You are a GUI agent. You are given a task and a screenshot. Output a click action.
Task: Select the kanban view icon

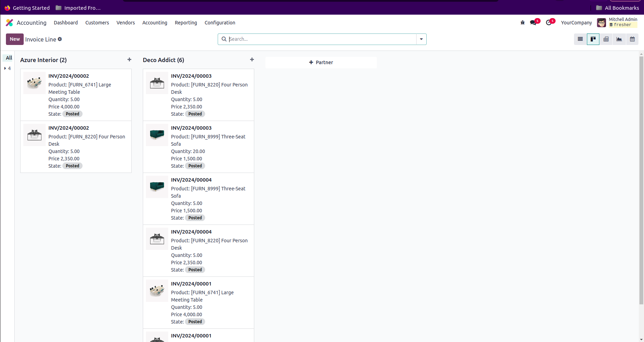click(593, 39)
